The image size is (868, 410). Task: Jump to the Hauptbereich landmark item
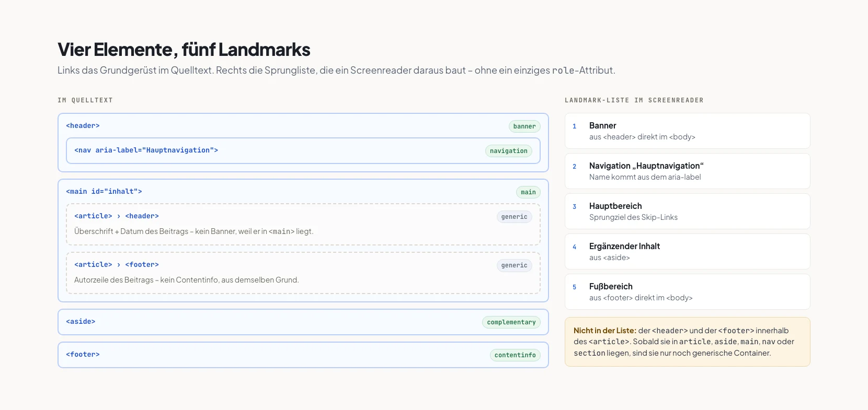[x=688, y=212]
